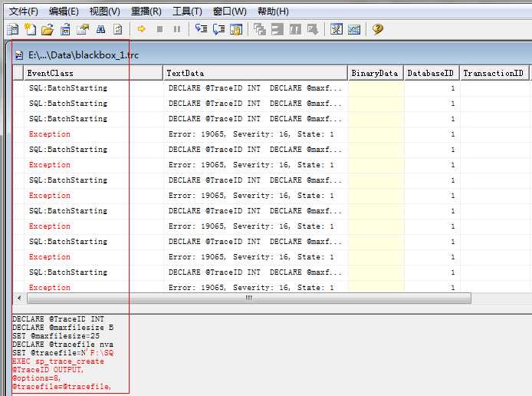
Task: Click the blackbox_1.trc window document icon
Action: [x=19, y=55]
